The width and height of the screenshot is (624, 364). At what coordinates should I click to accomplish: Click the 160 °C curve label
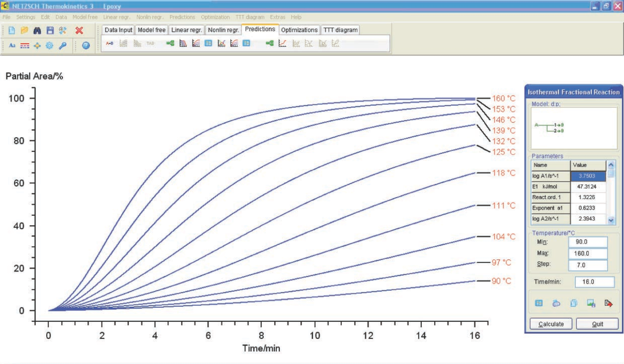coord(504,98)
